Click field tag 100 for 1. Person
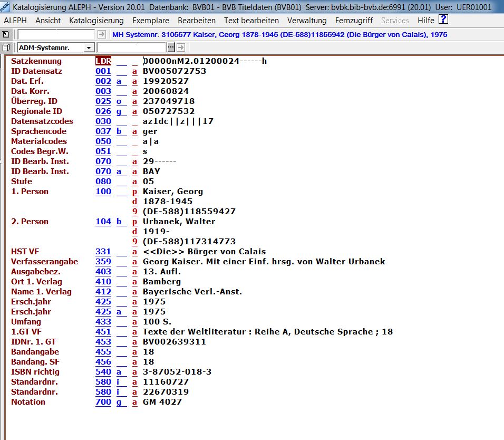Image resolution: width=504 pixels, height=440 pixels. [x=103, y=192]
